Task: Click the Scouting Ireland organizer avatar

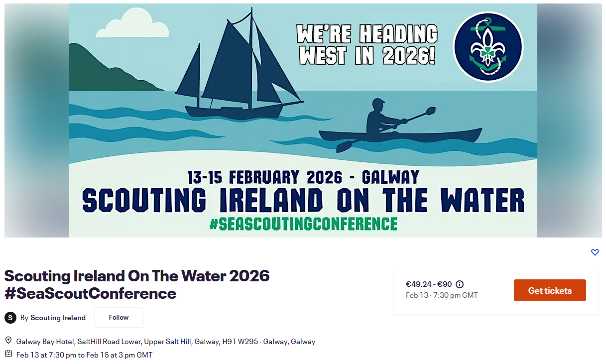Action: [10, 318]
